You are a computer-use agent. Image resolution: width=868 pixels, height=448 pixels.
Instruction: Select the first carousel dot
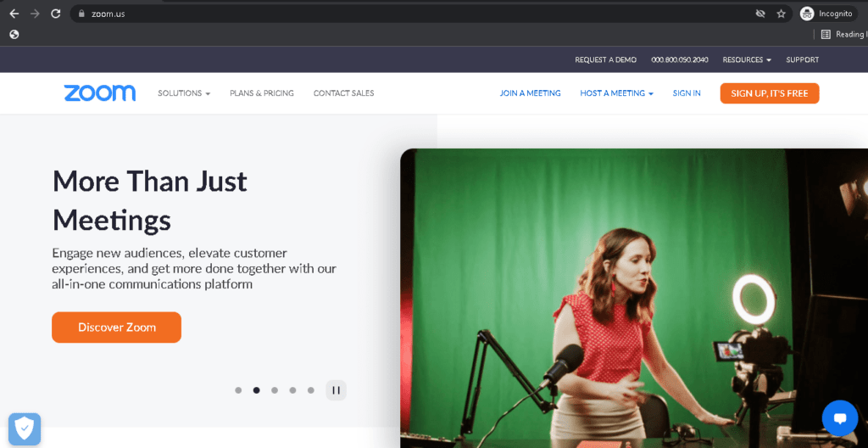[238, 390]
